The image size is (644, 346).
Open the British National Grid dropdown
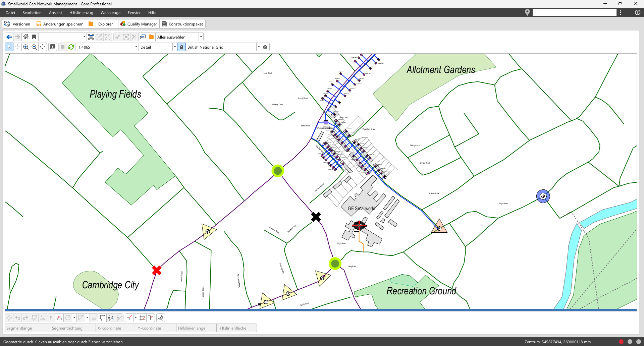(x=259, y=47)
